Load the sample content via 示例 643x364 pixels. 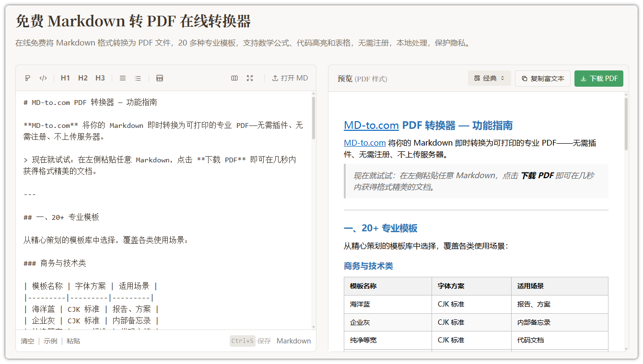pyautogui.click(x=50, y=341)
